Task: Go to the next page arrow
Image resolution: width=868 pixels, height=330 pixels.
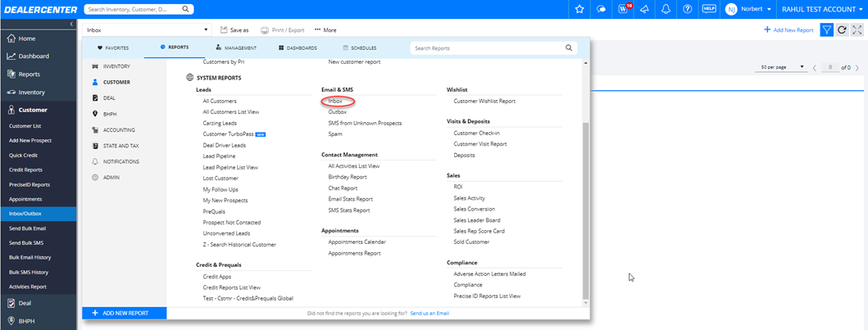Action: click(857, 67)
